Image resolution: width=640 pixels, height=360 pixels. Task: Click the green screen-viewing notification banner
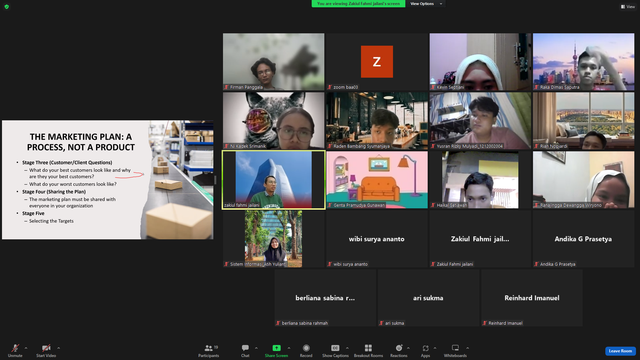tap(358, 4)
